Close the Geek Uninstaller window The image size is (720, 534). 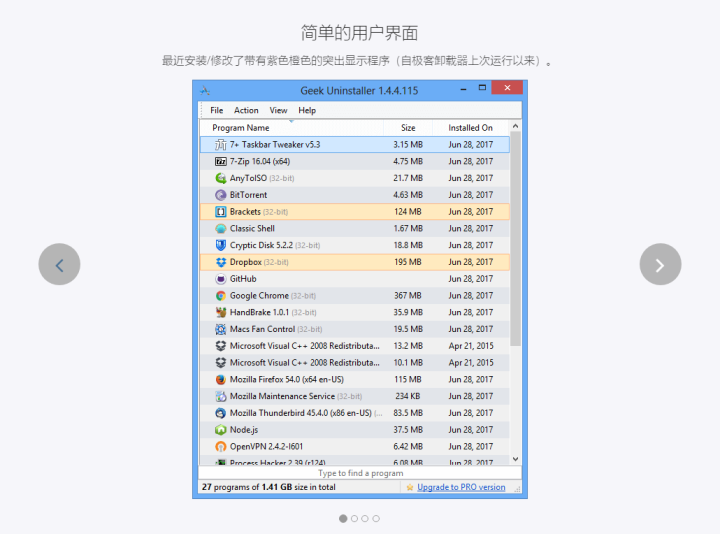tap(507, 87)
